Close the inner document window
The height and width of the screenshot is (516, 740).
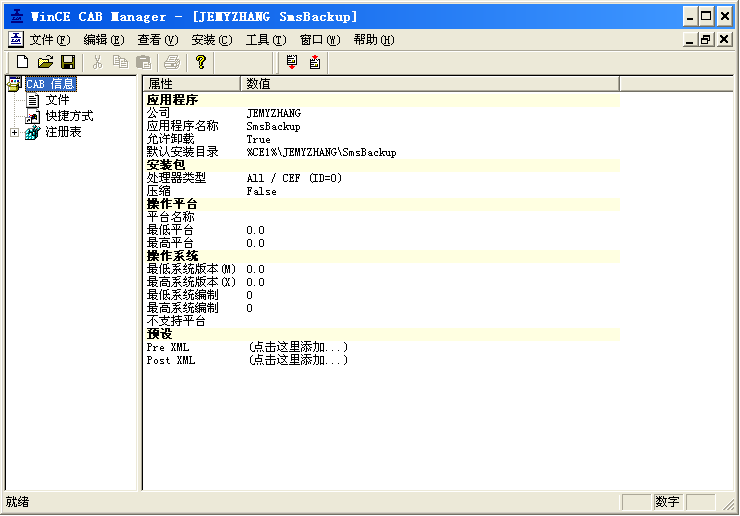click(x=724, y=40)
